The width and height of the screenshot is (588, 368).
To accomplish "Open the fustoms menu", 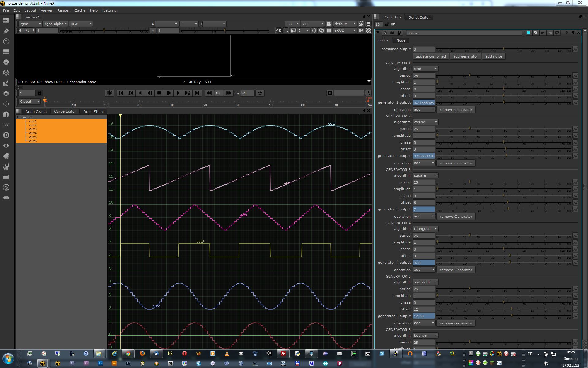I will pos(109,10).
